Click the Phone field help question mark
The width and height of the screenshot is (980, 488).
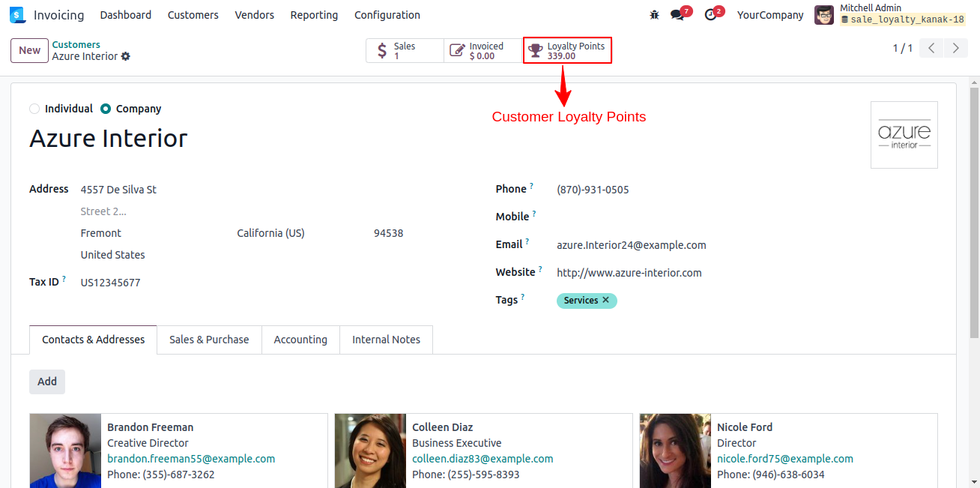click(x=532, y=185)
